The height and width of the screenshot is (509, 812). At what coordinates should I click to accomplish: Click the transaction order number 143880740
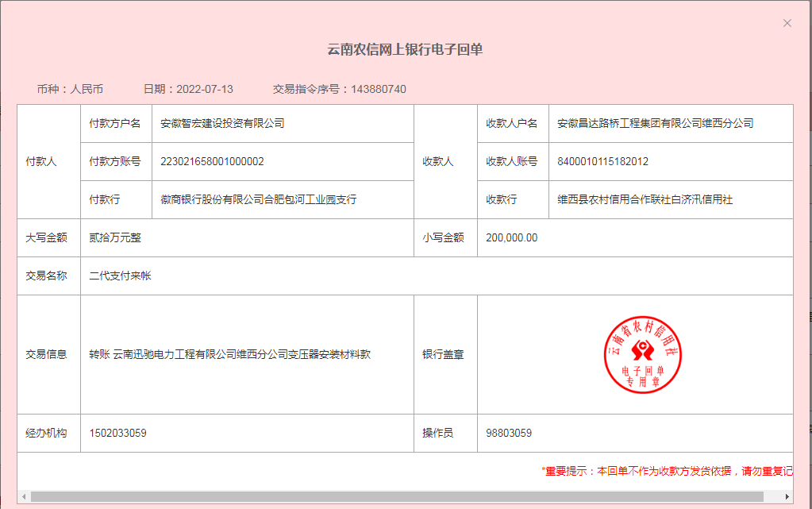(x=378, y=89)
